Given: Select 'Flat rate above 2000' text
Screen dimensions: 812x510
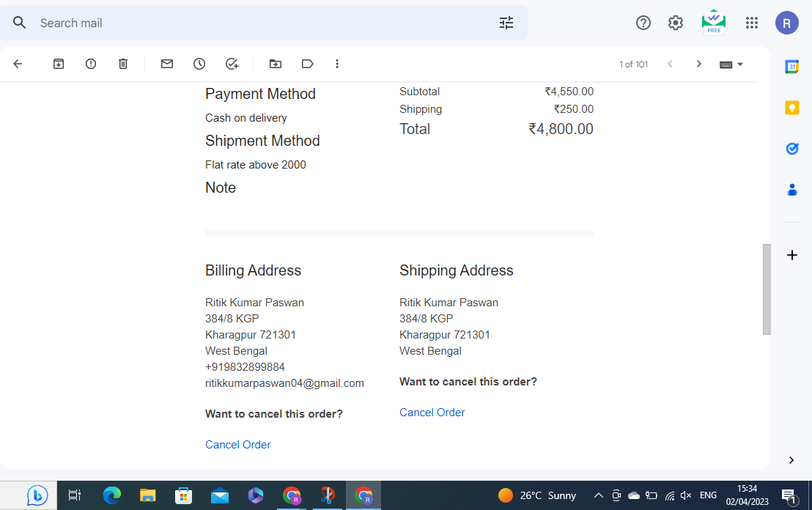Looking at the screenshot, I should click(255, 165).
